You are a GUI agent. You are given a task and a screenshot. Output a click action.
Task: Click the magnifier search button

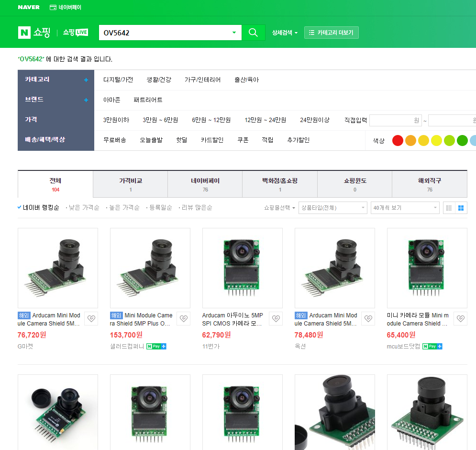pos(253,33)
